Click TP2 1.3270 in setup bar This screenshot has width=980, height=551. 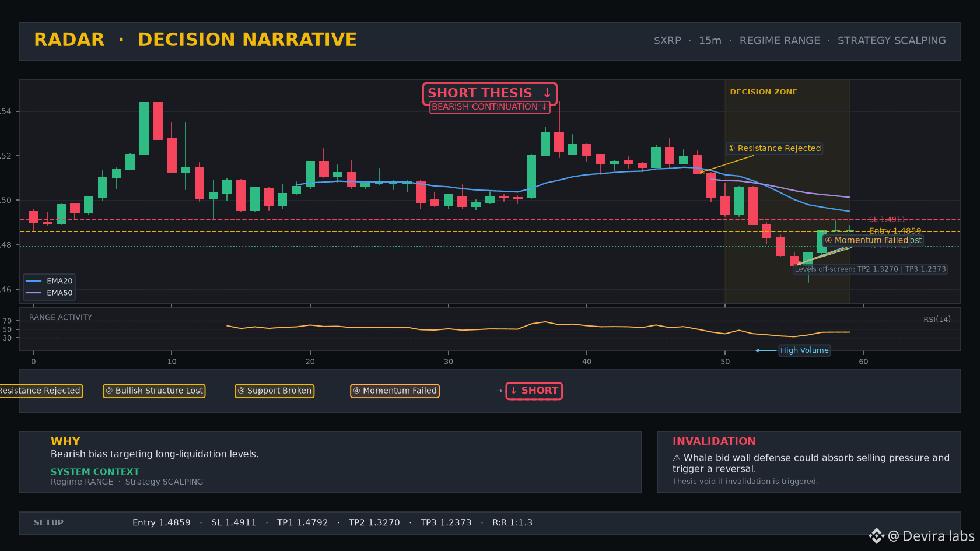[374, 523]
